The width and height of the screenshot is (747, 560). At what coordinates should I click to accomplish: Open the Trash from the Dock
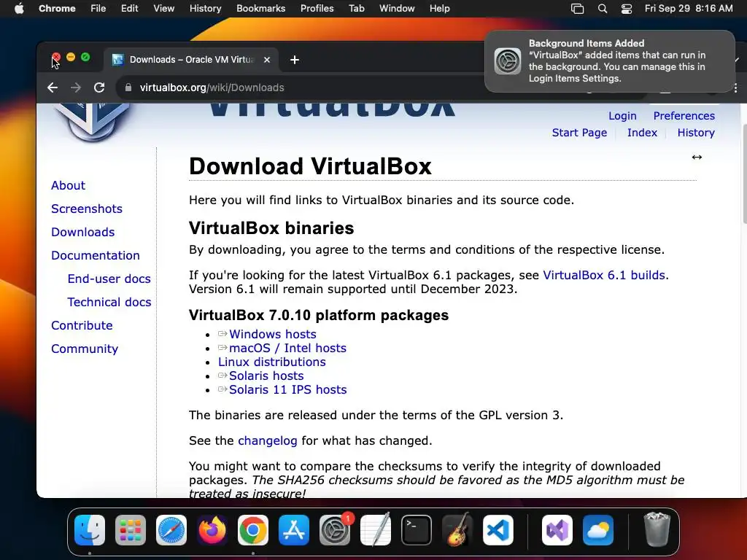click(657, 529)
